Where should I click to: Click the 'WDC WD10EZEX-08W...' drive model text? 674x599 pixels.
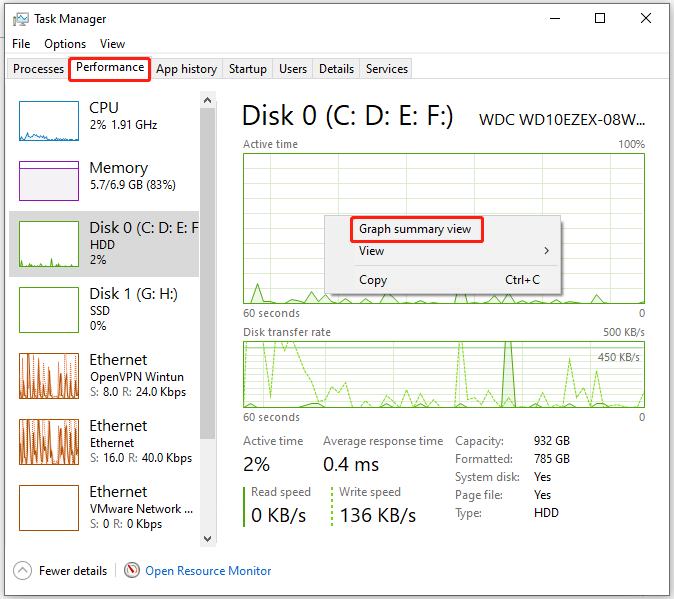(562, 120)
